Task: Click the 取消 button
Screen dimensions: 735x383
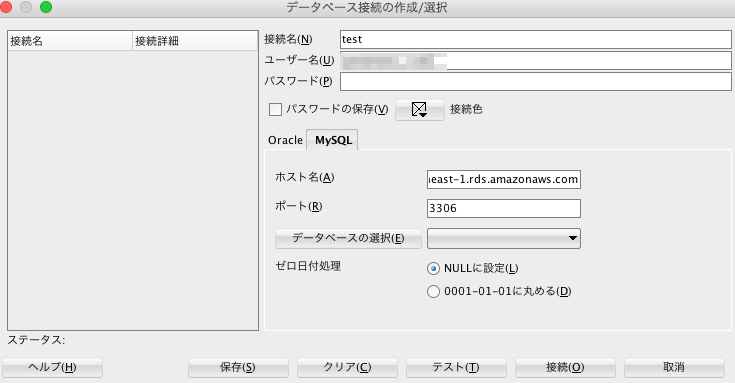Action: coord(674,367)
